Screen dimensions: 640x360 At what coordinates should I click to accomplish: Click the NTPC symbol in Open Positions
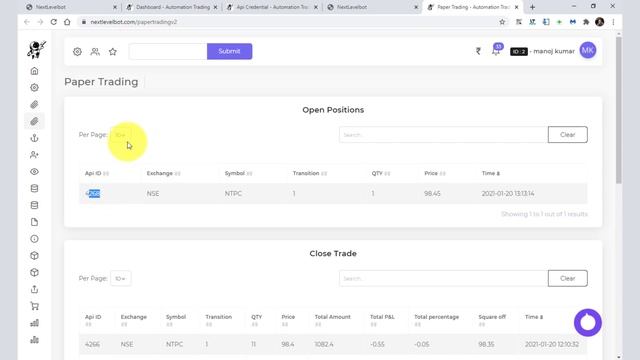(233, 193)
